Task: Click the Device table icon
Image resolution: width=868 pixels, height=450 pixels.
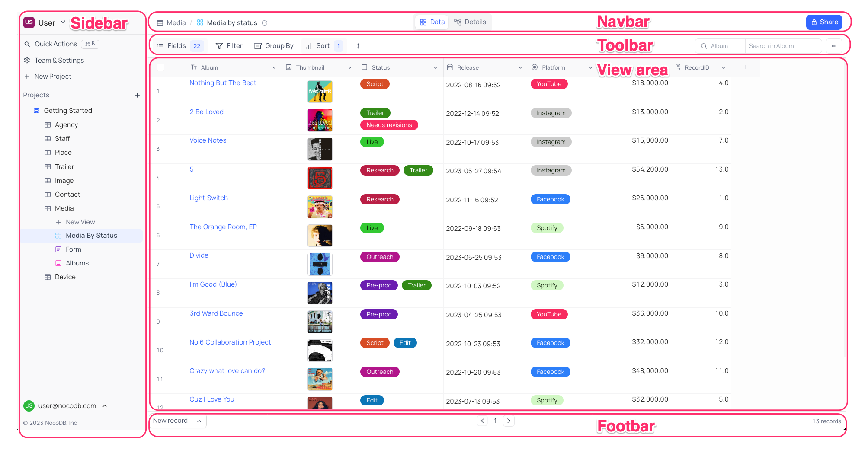Action: 48,277
